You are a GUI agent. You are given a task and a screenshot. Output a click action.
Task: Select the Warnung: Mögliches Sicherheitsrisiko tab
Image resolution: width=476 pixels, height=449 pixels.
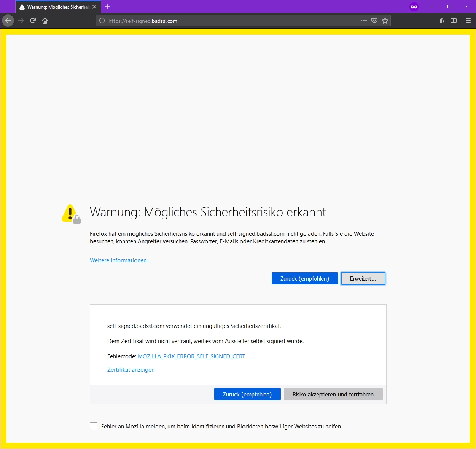pos(58,7)
